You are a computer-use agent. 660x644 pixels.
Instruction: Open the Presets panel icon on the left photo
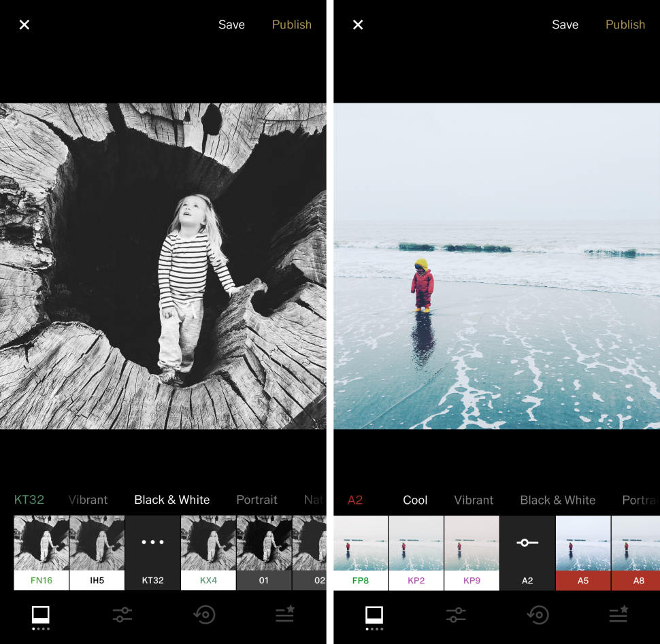tap(39, 615)
